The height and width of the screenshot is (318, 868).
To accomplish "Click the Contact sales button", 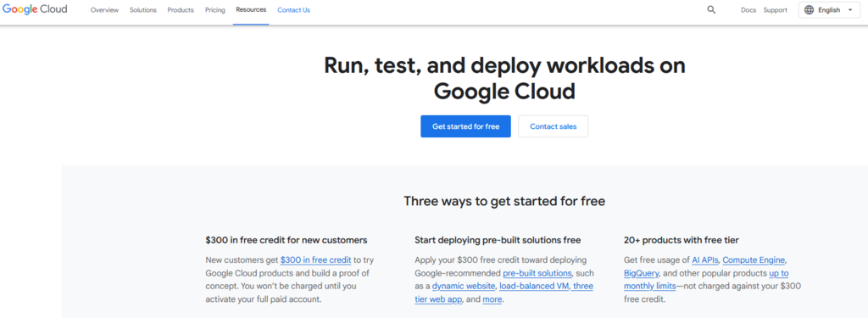I will click(x=553, y=126).
